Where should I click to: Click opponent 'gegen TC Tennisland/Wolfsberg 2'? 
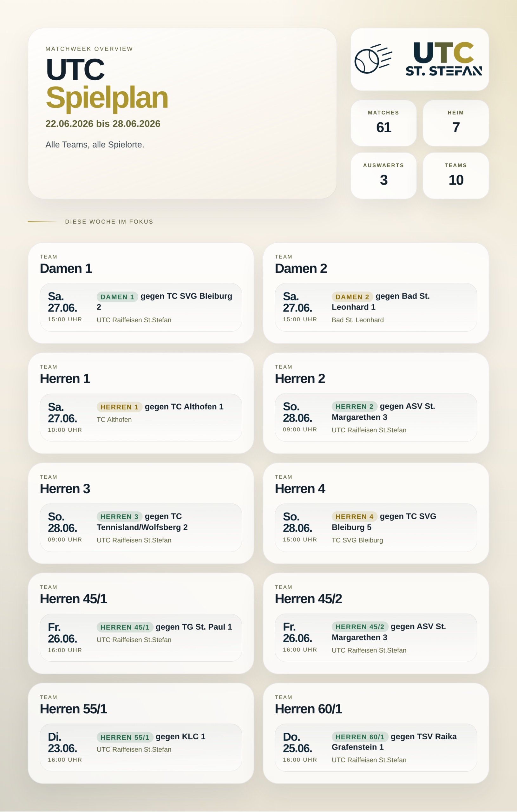142,522
